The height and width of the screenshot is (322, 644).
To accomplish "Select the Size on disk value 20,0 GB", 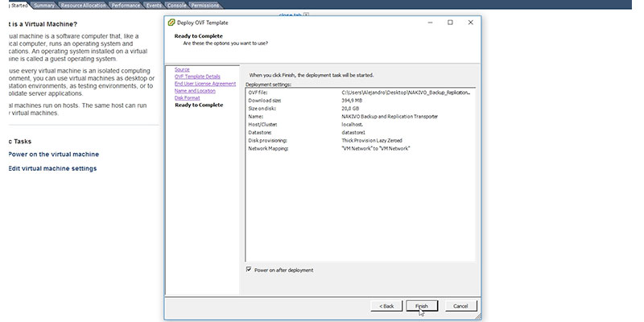I will click(x=350, y=109).
